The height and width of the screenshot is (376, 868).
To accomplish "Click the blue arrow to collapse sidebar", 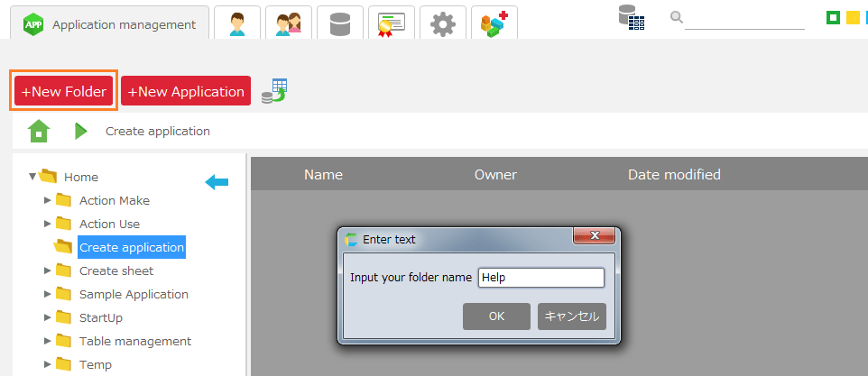I will pyautogui.click(x=217, y=183).
